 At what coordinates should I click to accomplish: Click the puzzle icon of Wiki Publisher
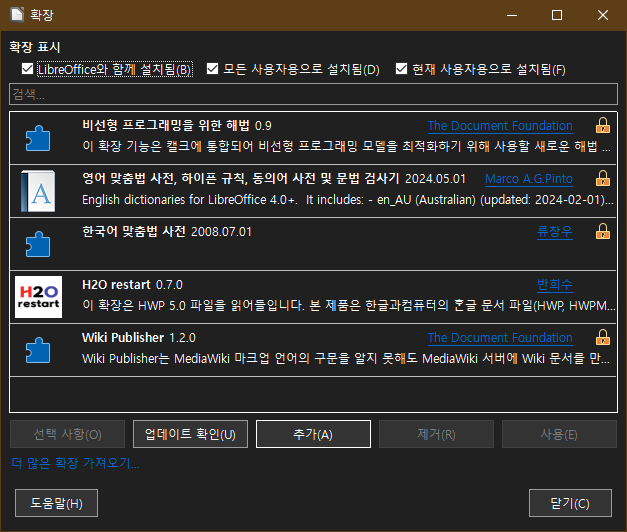[38, 350]
